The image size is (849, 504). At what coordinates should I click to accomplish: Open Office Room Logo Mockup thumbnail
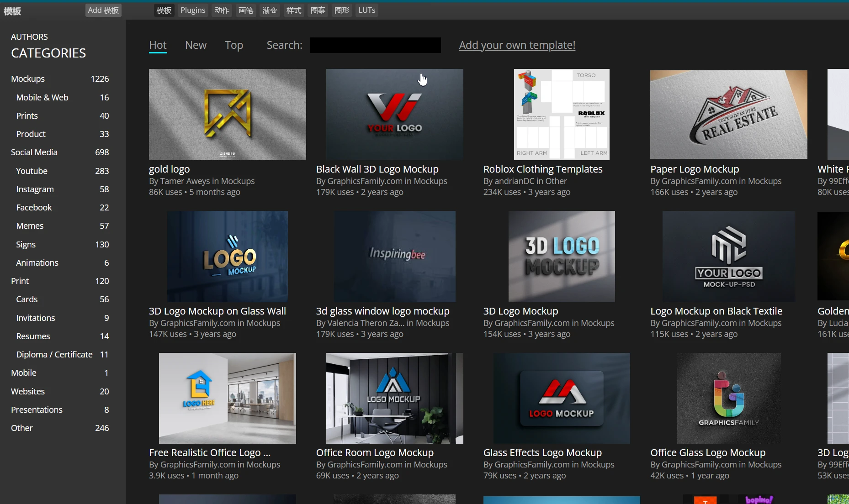point(395,398)
